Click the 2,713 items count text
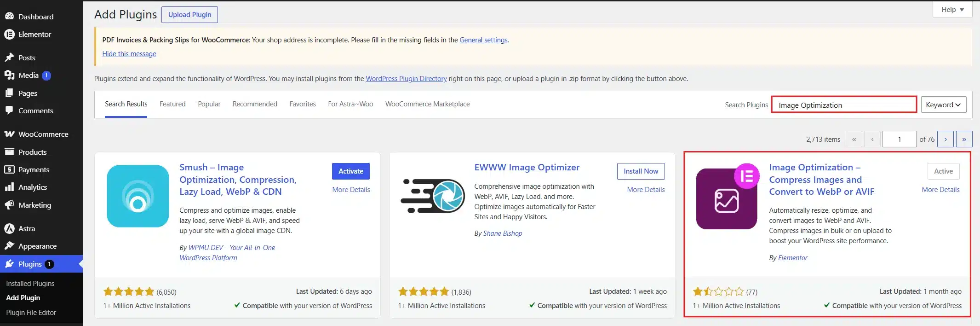Image resolution: width=980 pixels, height=326 pixels. (x=823, y=140)
